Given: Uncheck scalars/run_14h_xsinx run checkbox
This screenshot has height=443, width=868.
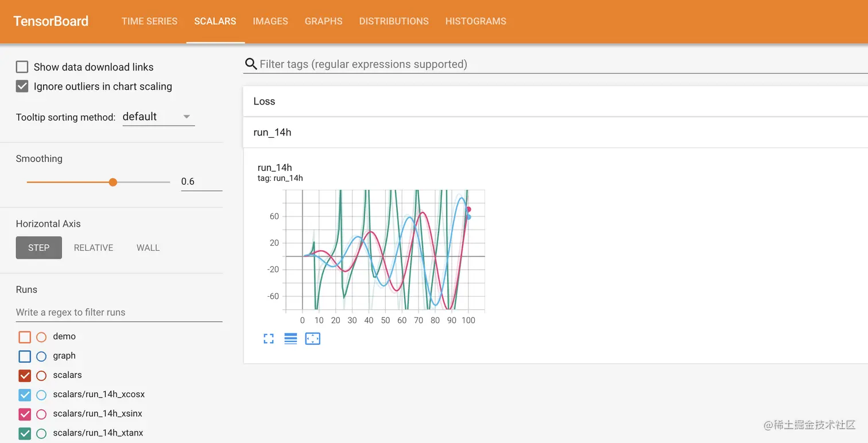Looking at the screenshot, I should point(25,414).
